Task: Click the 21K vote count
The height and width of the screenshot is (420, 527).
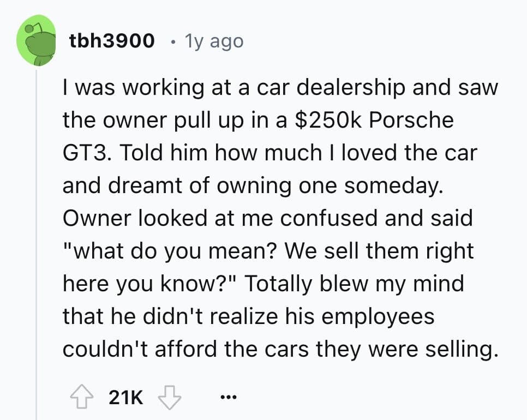Action: 126,398
